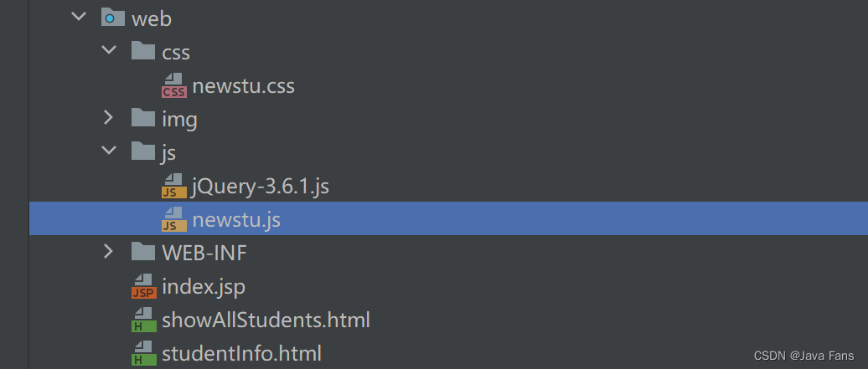Collapse the web folder
This screenshot has width=868, height=369.
pyautogui.click(x=78, y=18)
